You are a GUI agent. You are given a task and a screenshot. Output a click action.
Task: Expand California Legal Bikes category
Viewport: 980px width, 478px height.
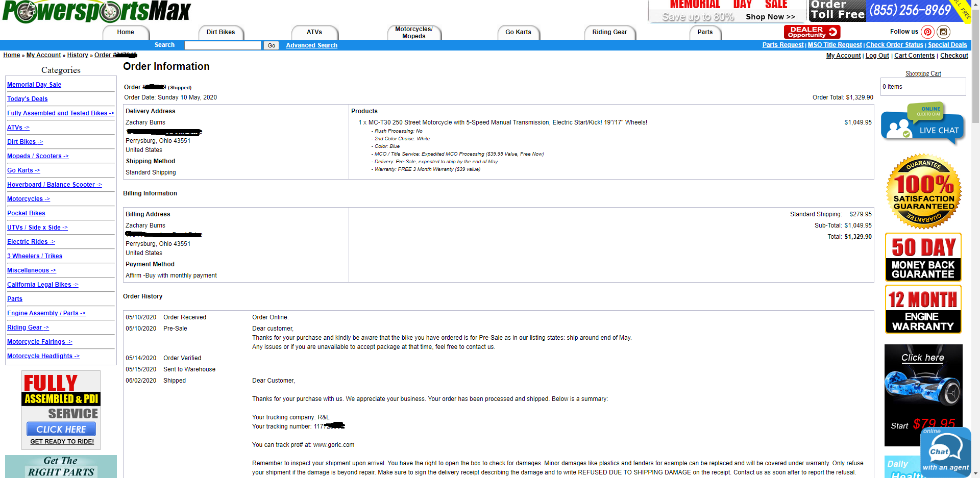point(43,285)
